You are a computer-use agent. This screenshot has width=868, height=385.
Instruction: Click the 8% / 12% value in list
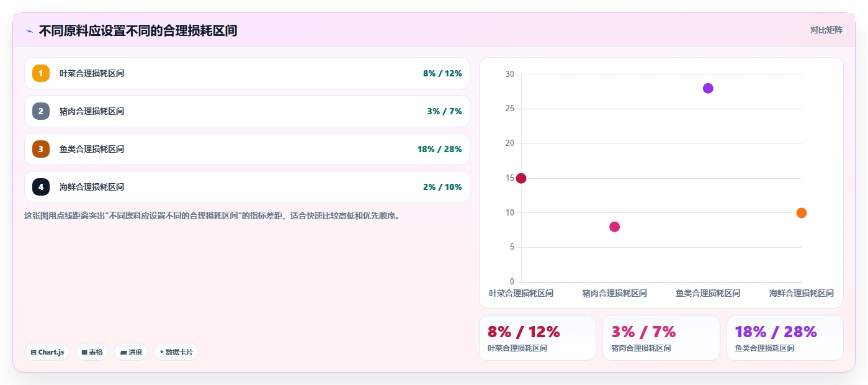[x=442, y=73]
